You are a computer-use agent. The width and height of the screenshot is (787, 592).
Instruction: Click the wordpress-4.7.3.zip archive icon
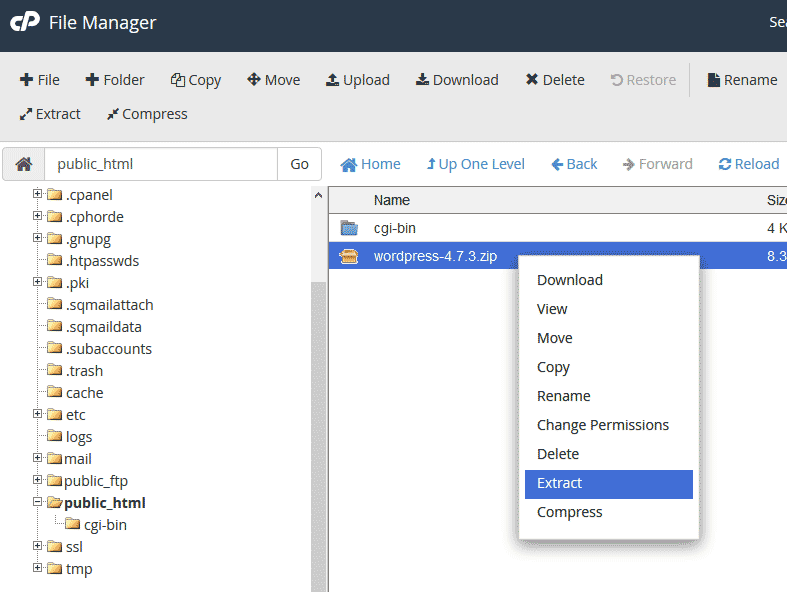pyautogui.click(x=349, y=256)
